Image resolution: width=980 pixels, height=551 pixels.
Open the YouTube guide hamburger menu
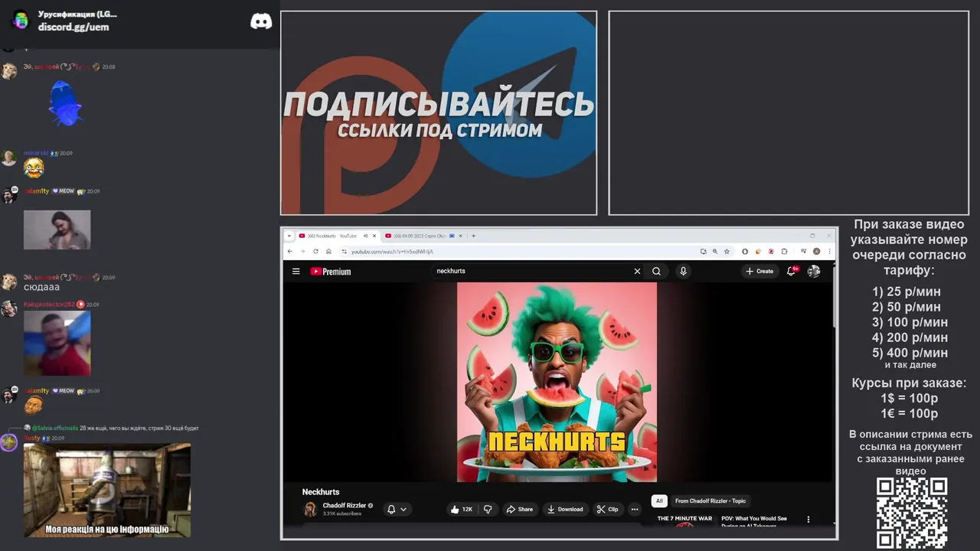pyautogui.click(x=296, y=271)
